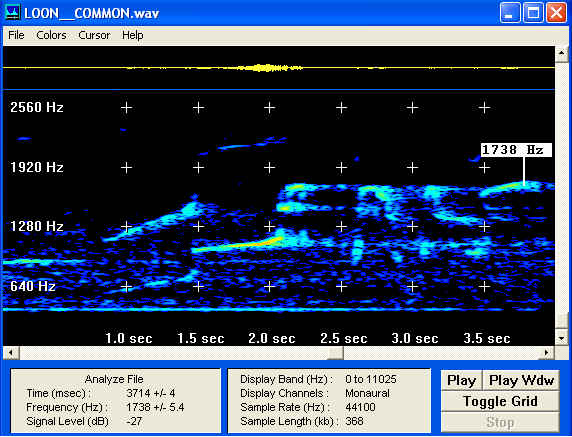Viewport: 572px width, 437px height.
Task: Click the vertical scrollbar down arrow
Action: click(x=561, y=338)
